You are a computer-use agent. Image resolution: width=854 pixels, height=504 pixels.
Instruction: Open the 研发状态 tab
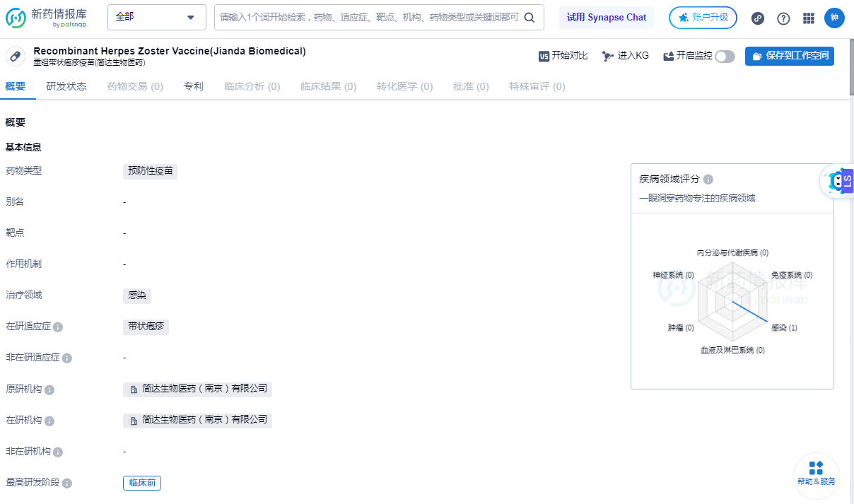point(67,86)
